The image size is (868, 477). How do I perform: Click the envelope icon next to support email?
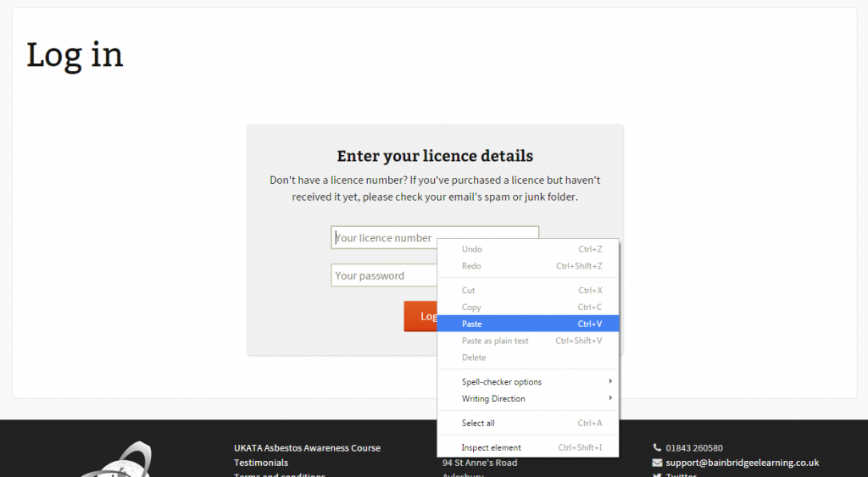(657, 463)
